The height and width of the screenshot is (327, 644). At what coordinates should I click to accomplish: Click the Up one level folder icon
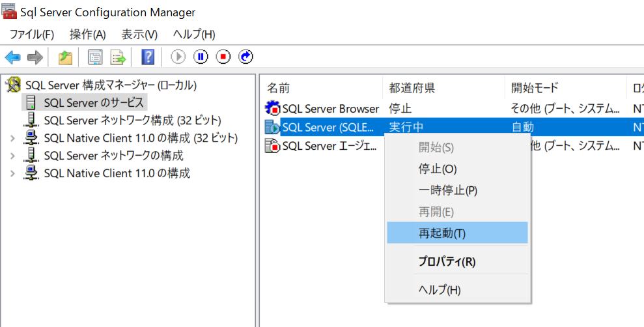[65, 57]
